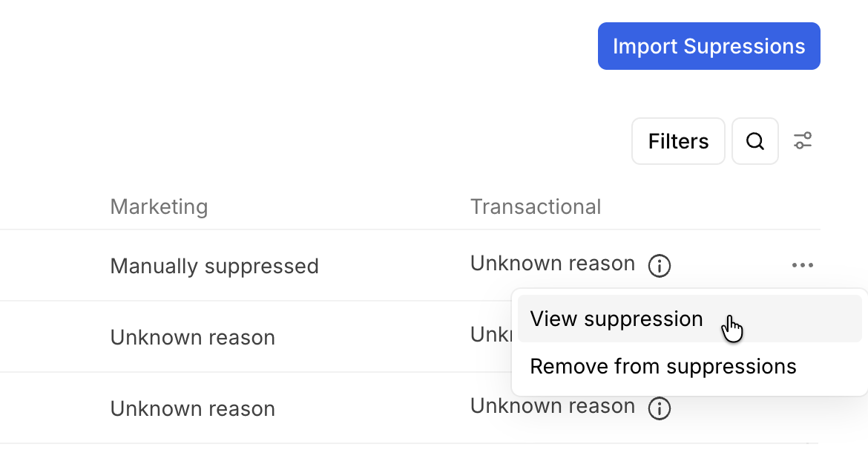868x450 pixels.
Task: Click third row's Transactional Unknown reason text
Action: [553, 406]
